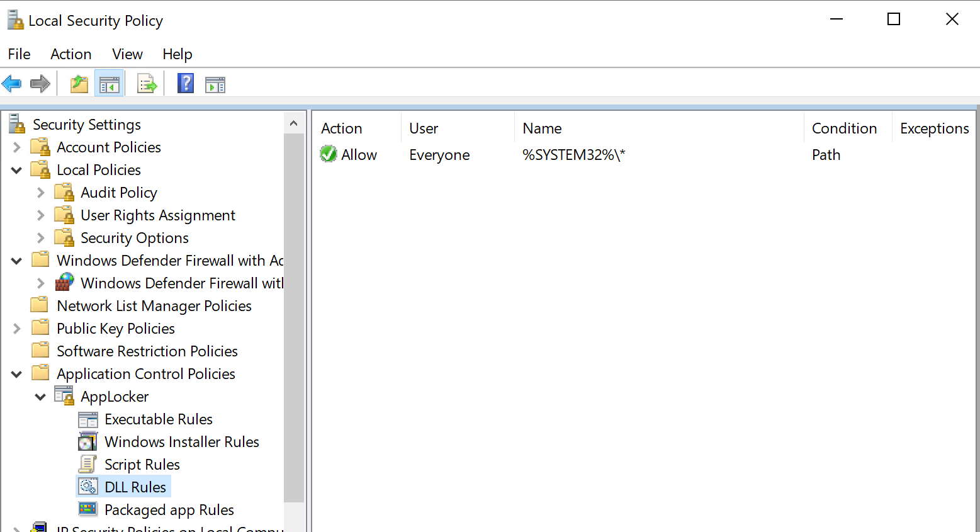Open the Action menu
Image resolution: width=980 pixels, height=532 pixels.
click(71, 54)
